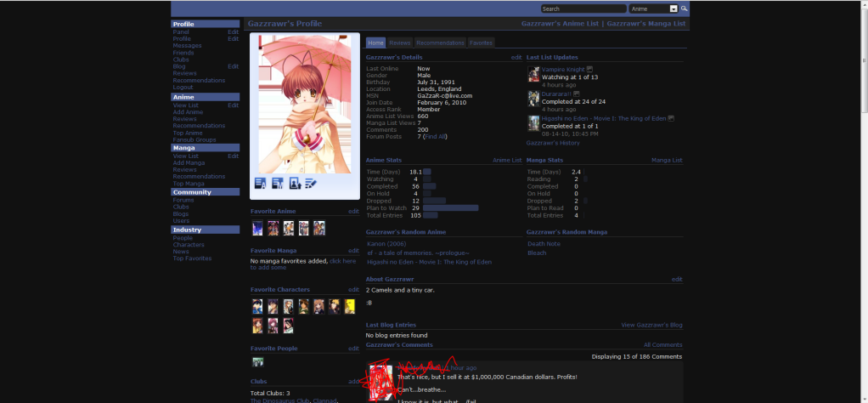
Task: Open View Gazzrawr's Blog link
Action: (x=651, y=325)
